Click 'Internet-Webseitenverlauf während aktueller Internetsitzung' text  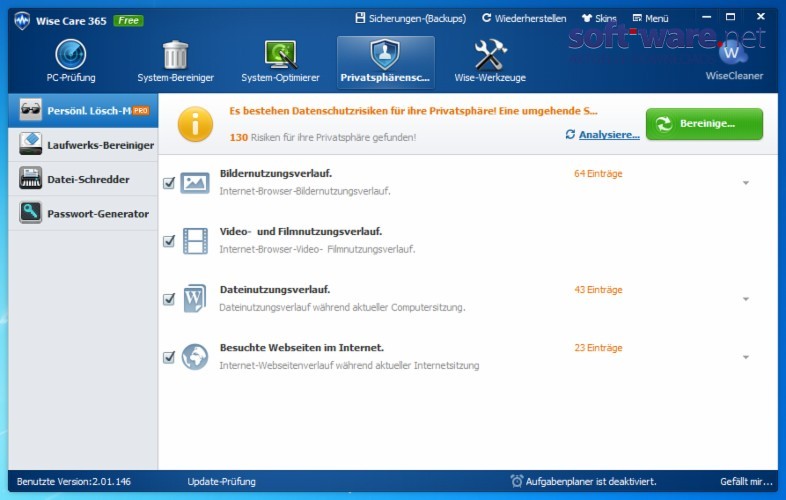coord(349,366)
